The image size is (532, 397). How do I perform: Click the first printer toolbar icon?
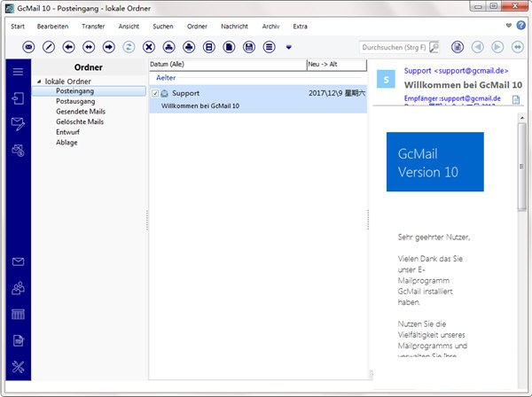click(x=169, y=47)
